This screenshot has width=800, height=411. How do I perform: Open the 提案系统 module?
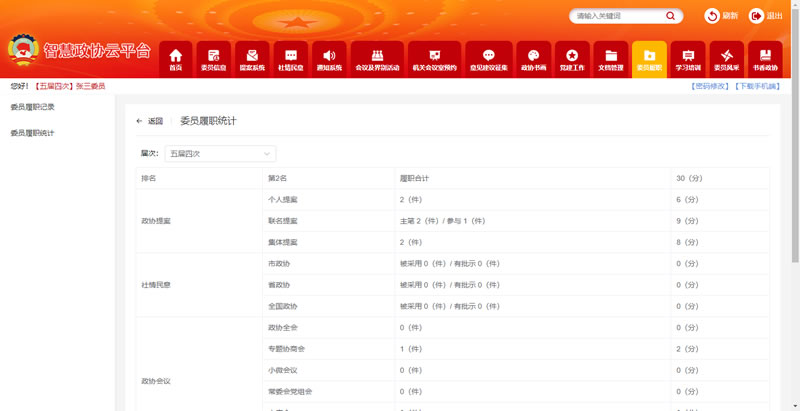[x=252, y=59]
